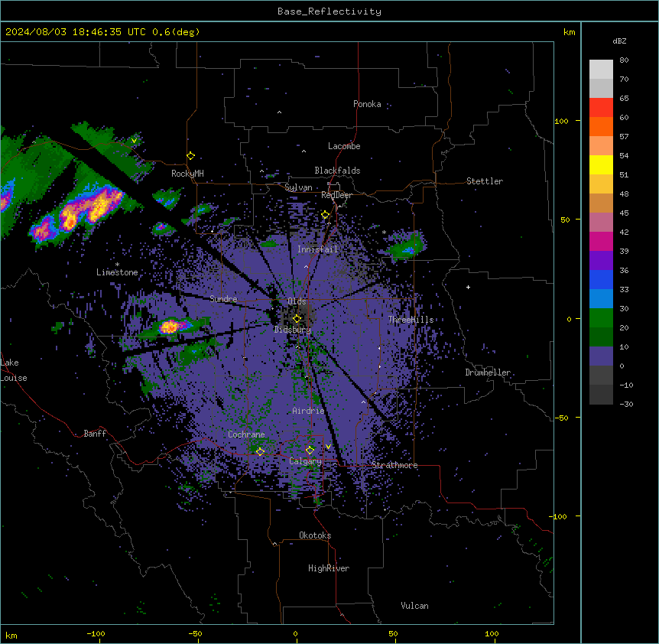Pick the orange 57-60 dBZ legend swatch
This screenshot has width=659, height=644.
[x=601, y=126]
